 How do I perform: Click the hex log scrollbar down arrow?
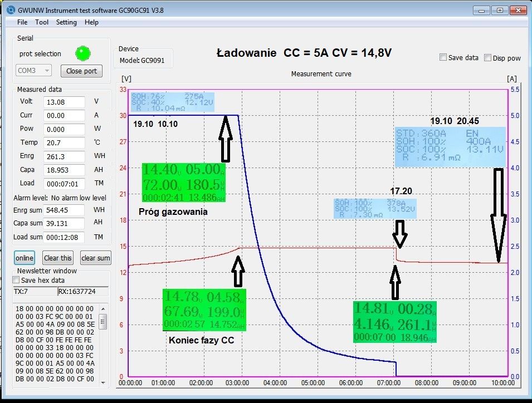[x=103, y=382]
